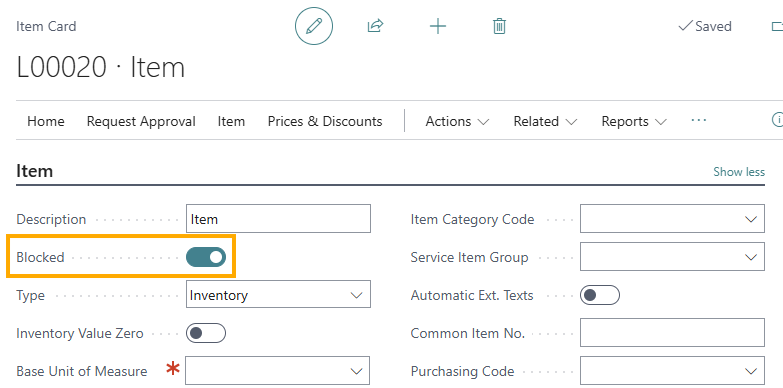Expand the Base Unit of Measure dropdown
This screenshot has height=388, width=783.
278,371
